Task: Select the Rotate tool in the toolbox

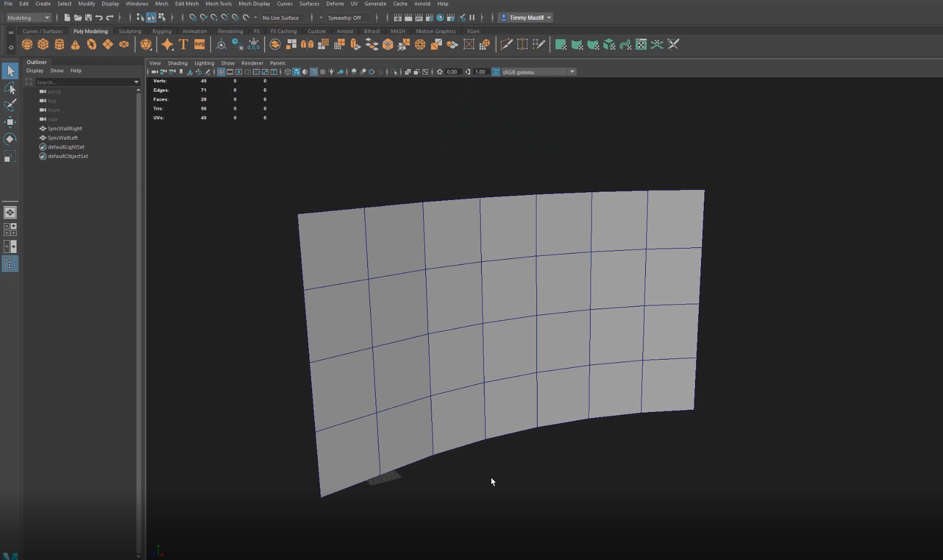Action: (10, 139)
